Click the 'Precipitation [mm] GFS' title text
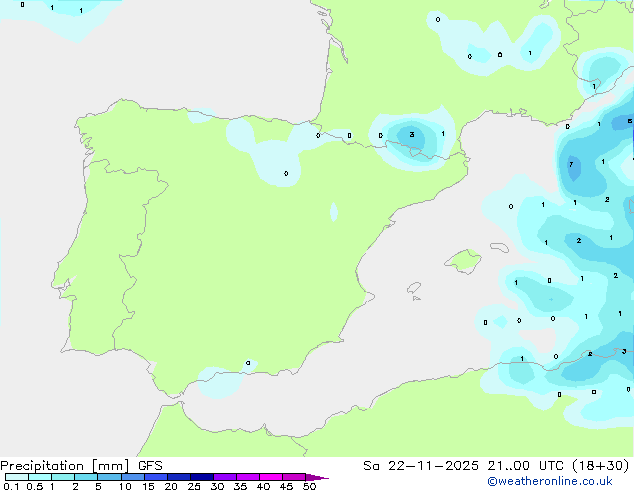634x490 pixels. (x=81, y=466)
